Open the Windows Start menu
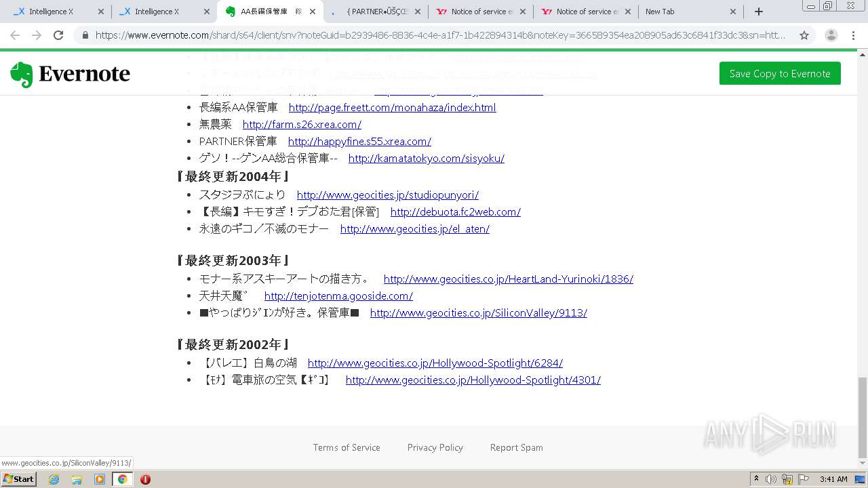The height and width of the screenshot is (488, 868). point(18,479)
